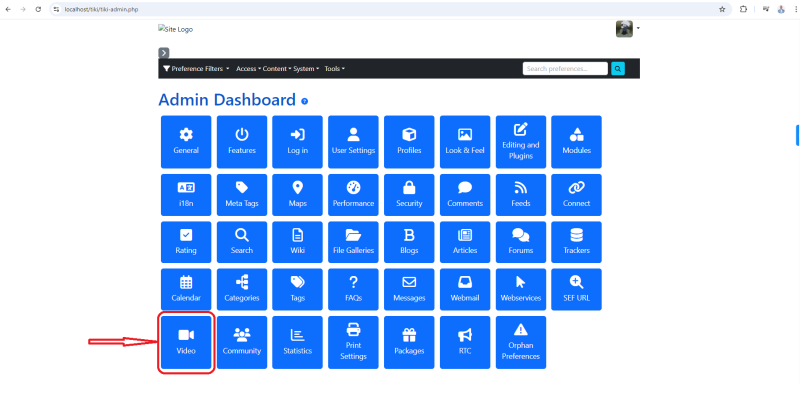
Task: Open the Webmail tile
Action: (x=465, y=289)
